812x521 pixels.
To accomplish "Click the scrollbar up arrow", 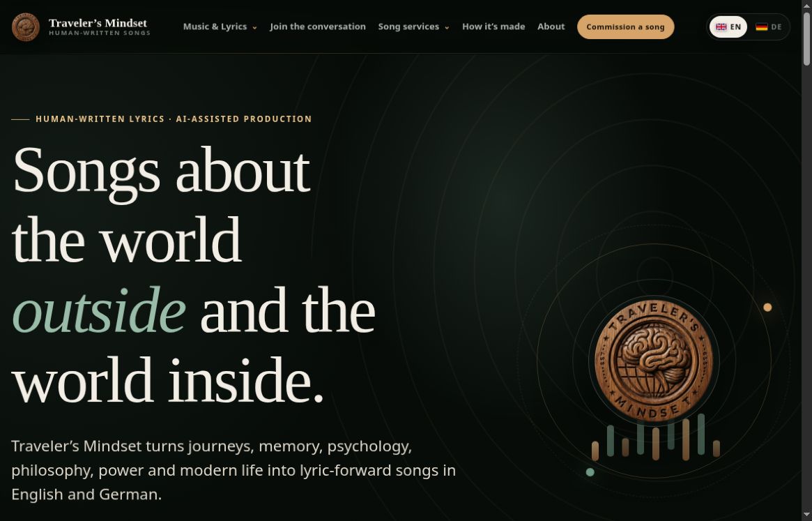I will 806,5.
